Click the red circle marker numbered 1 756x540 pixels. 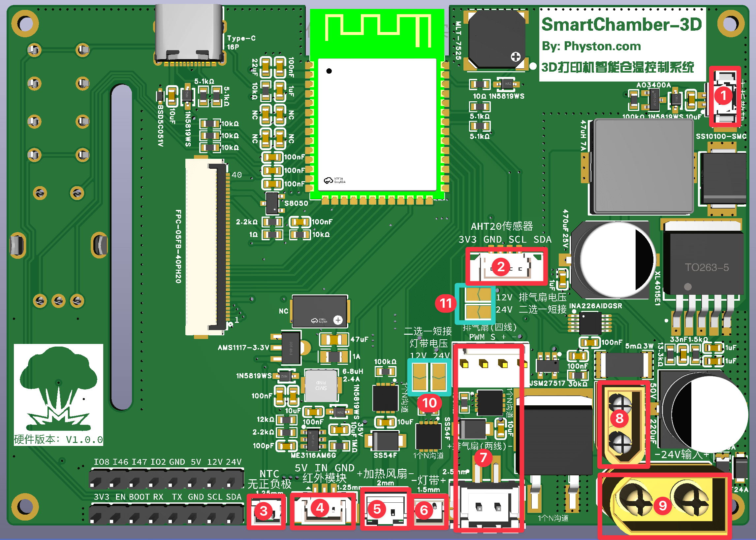[723, 96]
